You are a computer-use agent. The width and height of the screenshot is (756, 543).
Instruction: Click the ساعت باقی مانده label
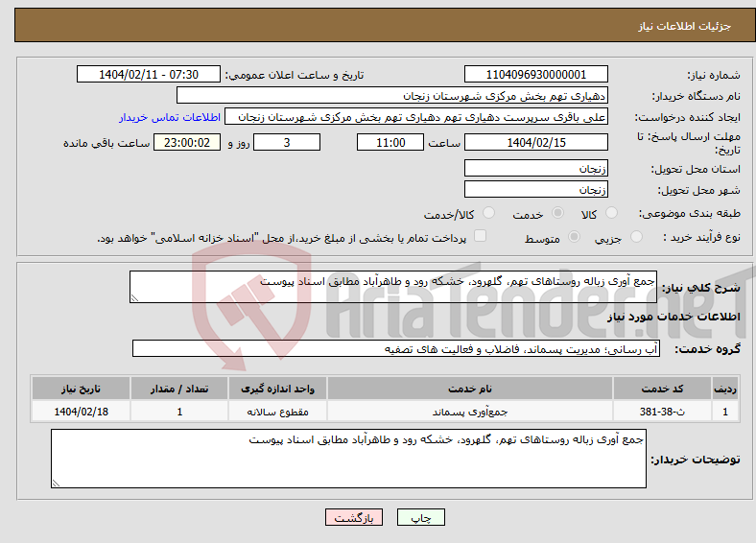coord(106,143)
